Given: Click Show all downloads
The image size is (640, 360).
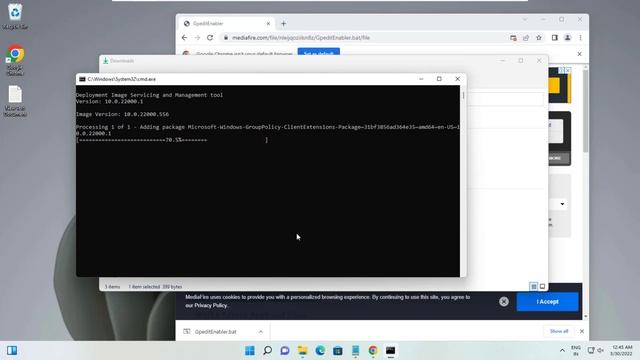Looking at the screenshot, I should click(x=559, y=331).
